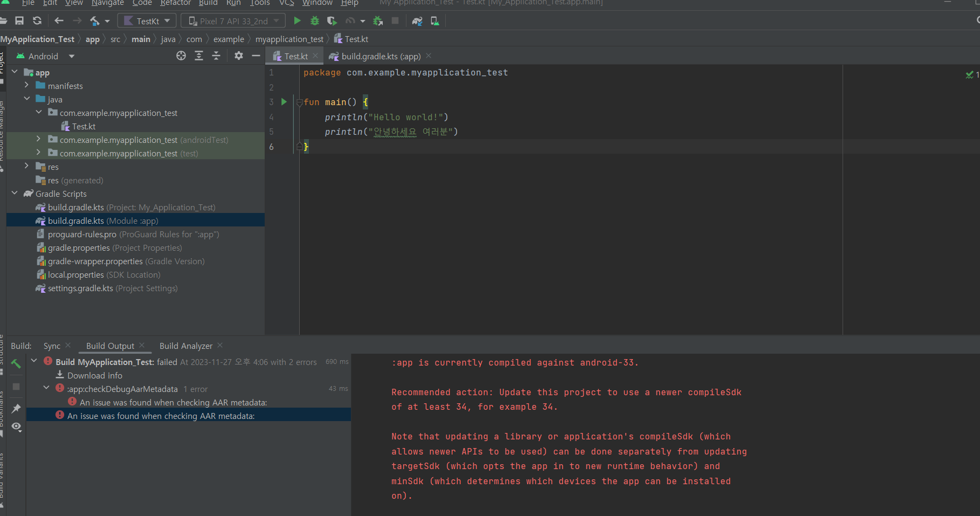Select proguard-rules.pro in project tree
The image size is (980, 516).
tap(128, 234)
